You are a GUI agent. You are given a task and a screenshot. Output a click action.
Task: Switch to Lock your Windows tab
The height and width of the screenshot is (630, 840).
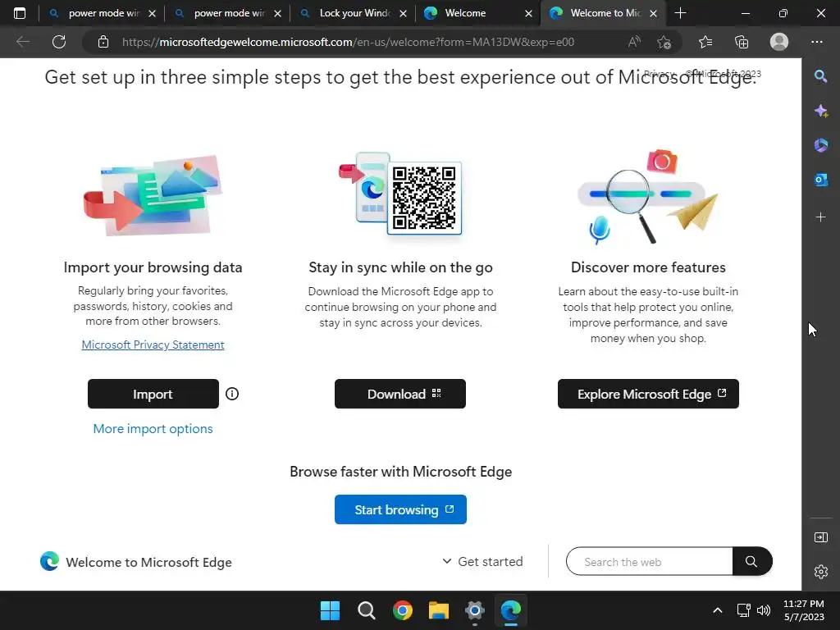[x=353, y=13]
